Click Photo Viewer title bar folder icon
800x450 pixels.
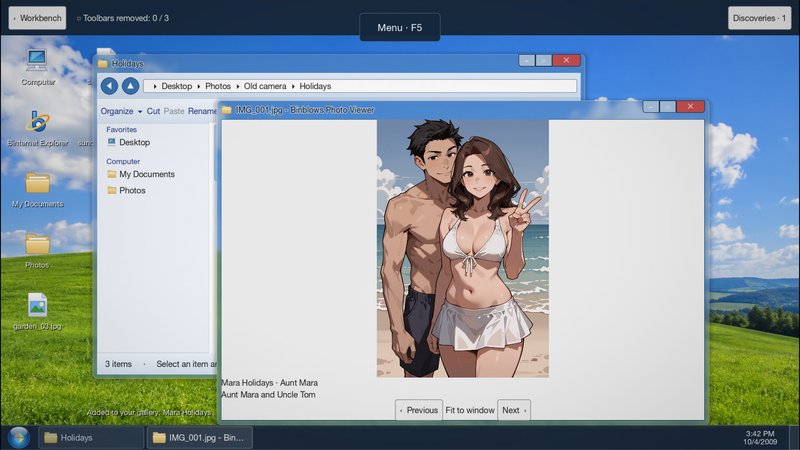pyautogui.click(x=227, y=110)
